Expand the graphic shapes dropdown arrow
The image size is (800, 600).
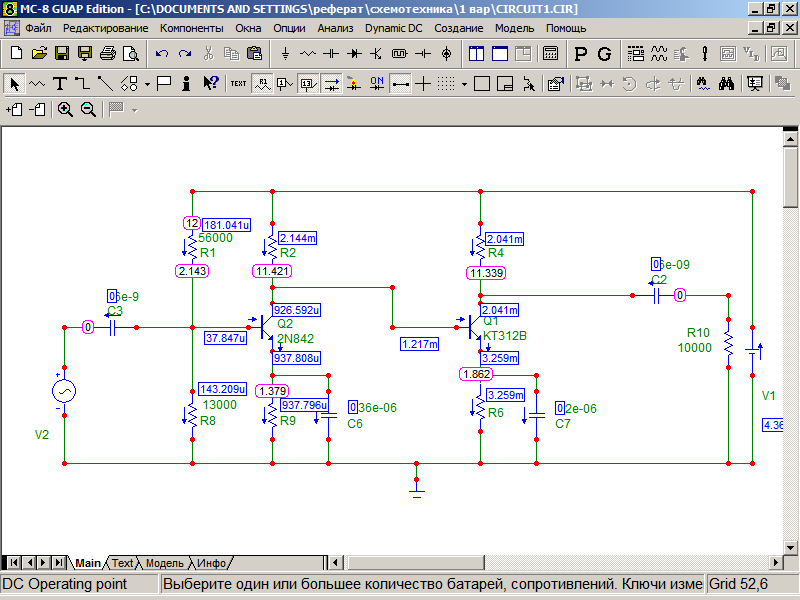[x=147, y=83]
